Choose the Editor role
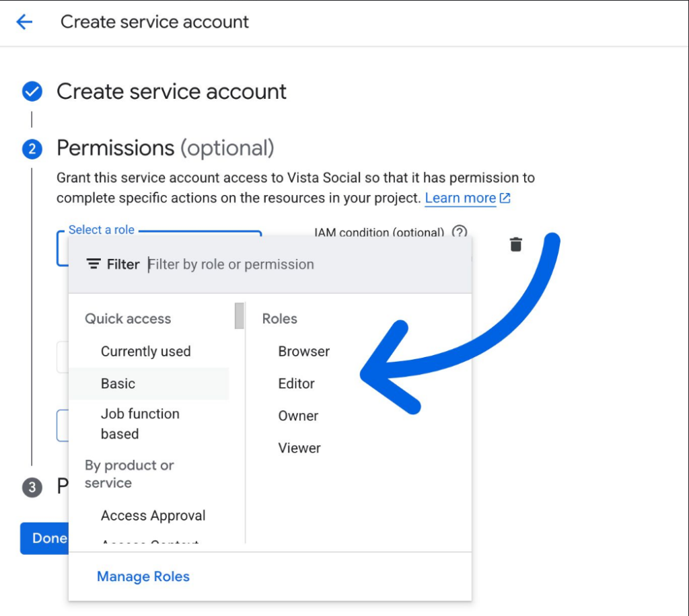Screen dimensions: 689x616 pos(296,384)
